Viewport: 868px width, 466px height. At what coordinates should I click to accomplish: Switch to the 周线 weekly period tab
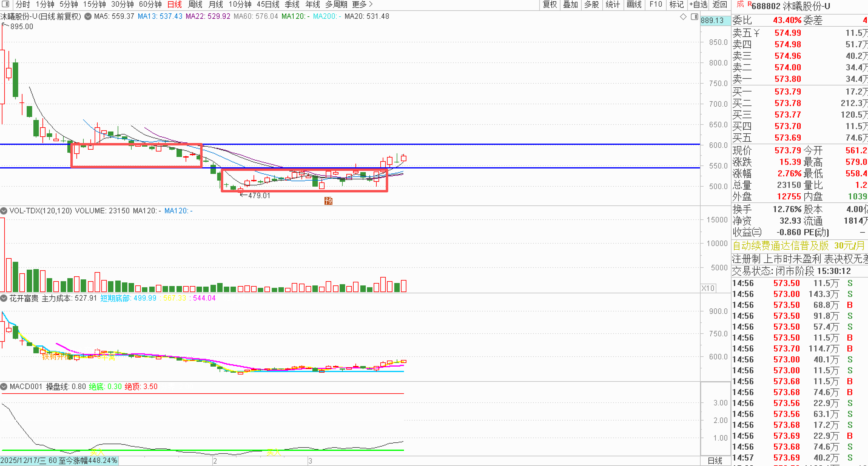195,4
